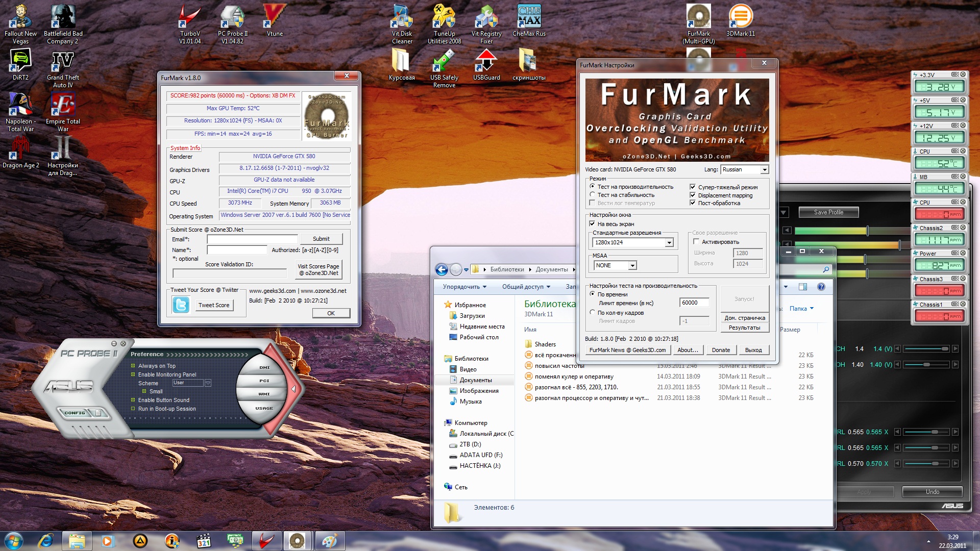
Task: Open the Упорядочить menu in Explorer
Action: click(464, 287)
